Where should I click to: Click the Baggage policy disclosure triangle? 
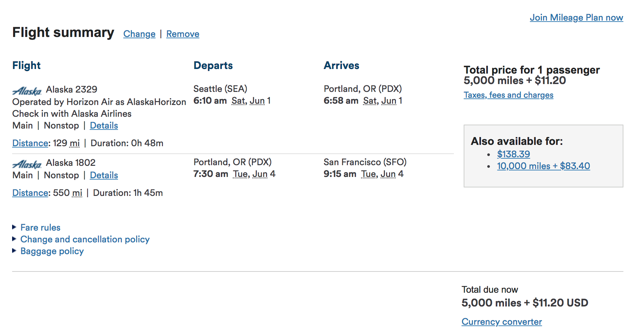click(14, 251)
